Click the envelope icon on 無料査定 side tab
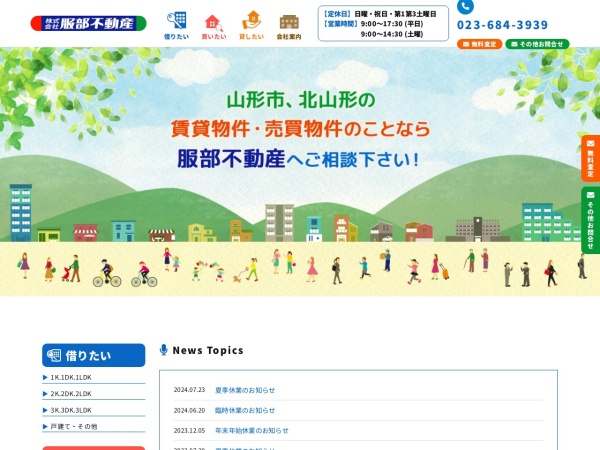Image resolution: width=600 pixels, height=450 pixels. pos(590,143)
